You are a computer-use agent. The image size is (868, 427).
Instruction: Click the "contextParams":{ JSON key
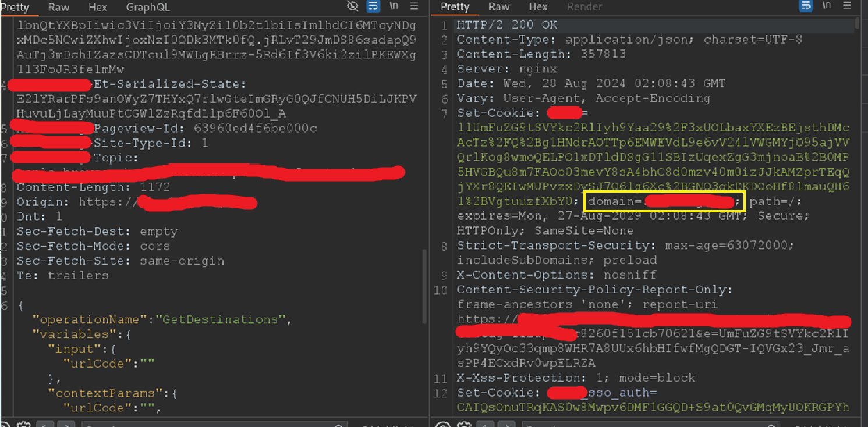point(112,393)
